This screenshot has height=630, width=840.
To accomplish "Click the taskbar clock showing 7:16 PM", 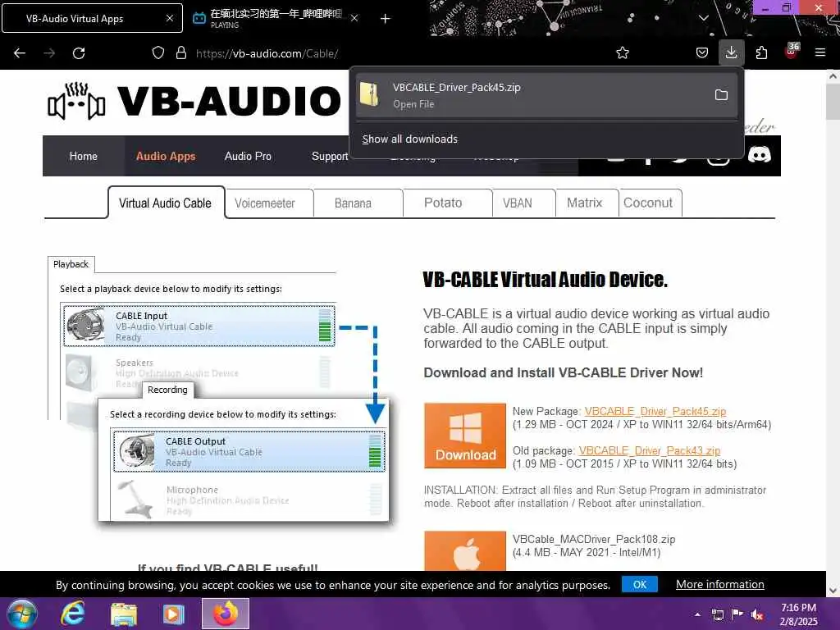I will point(799,614).
